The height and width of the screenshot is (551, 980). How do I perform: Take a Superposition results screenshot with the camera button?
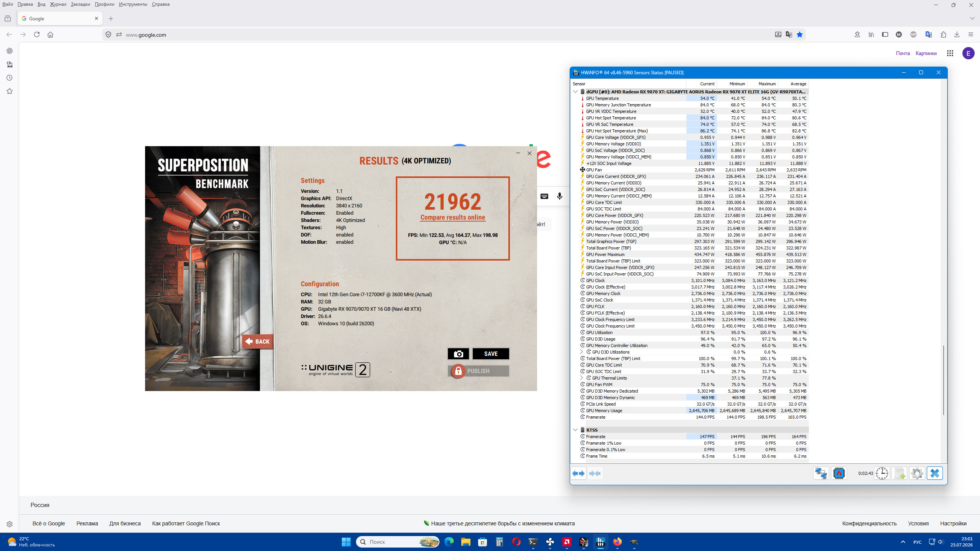[458, 354]
